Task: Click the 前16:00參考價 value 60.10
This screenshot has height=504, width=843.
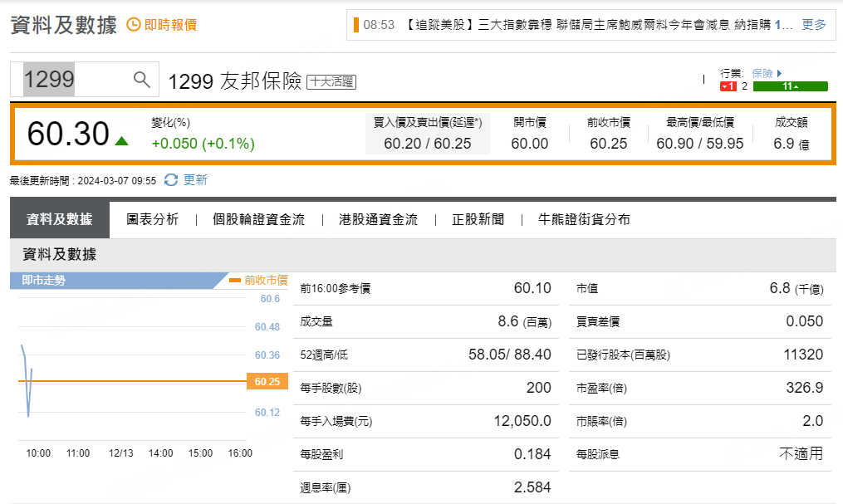Action: click(532, 288)
